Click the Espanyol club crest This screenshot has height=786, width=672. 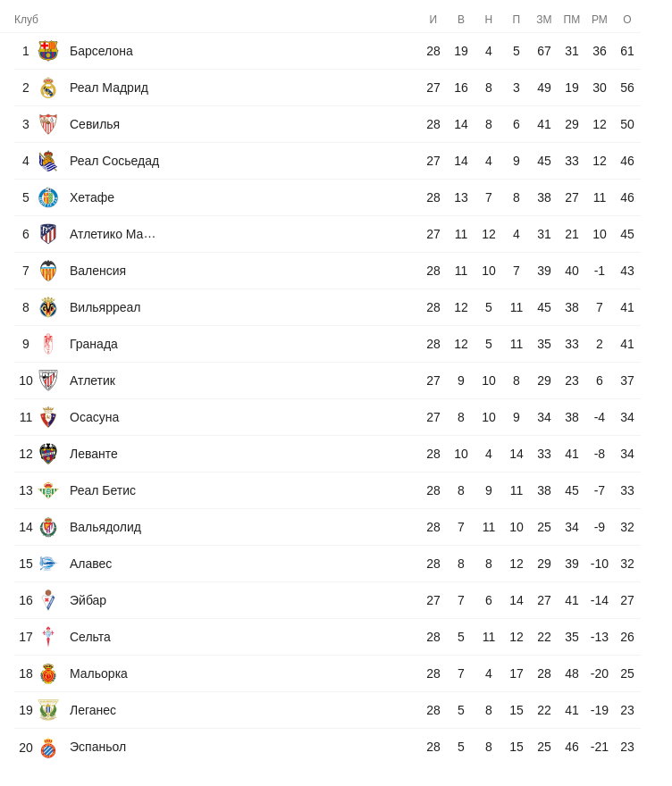click(x=48, y=748)
